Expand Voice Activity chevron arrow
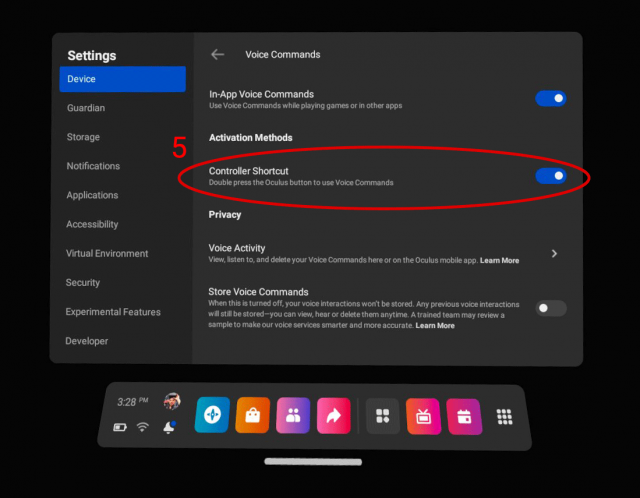The width and height of the screenshot is (640, 498). [555, 254]
